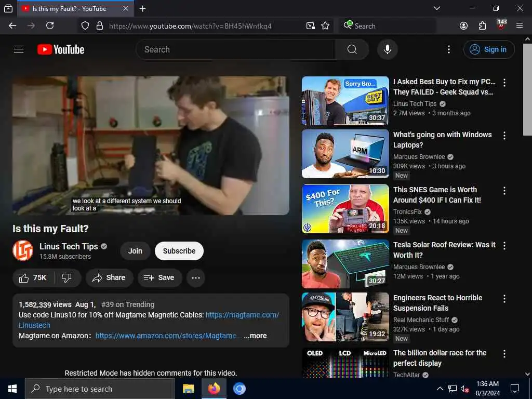Open the Firefox account icon

463,26
